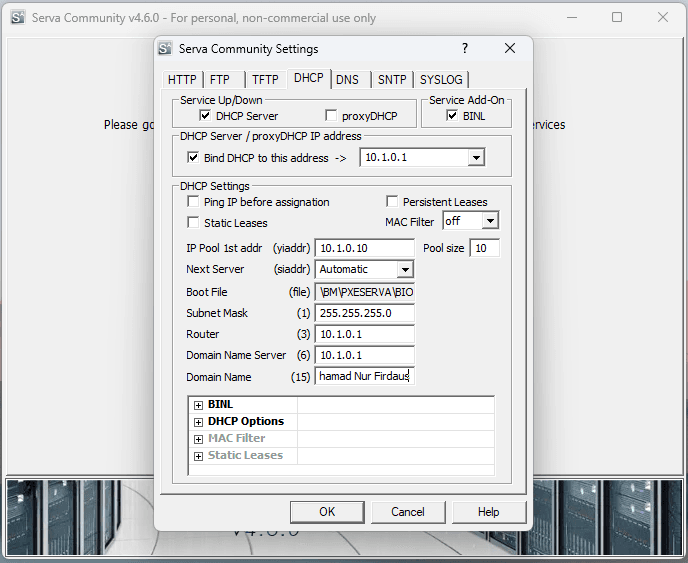Click the Pool size input field

(484, 248)
